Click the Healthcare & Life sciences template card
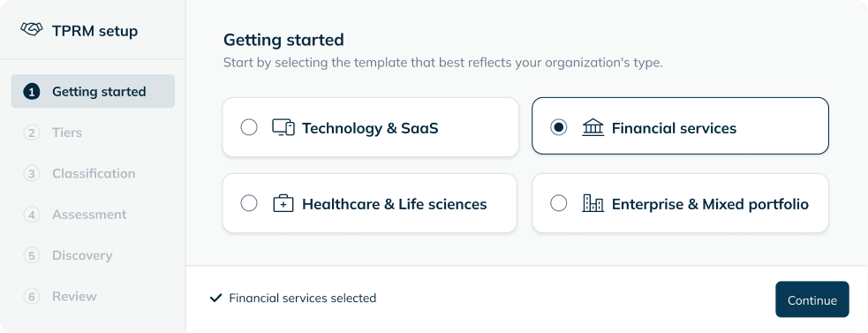The width and height of the screenshot is (868, 333). [x=370, y=203]
